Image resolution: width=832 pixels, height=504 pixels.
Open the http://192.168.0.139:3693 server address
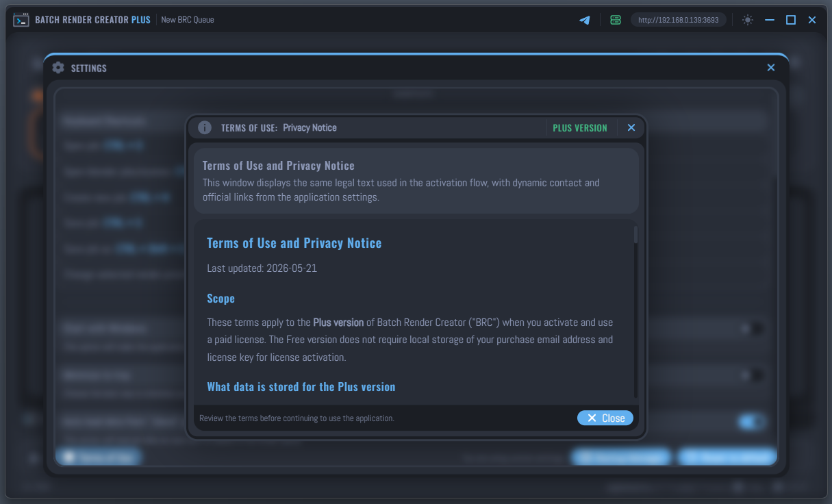coord(679,20)
